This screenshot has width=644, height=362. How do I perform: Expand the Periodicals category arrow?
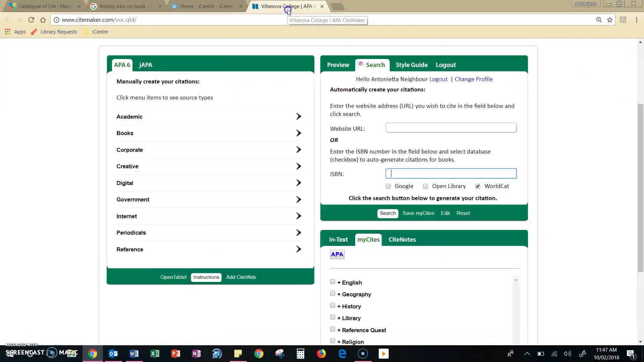click(298, 233)
